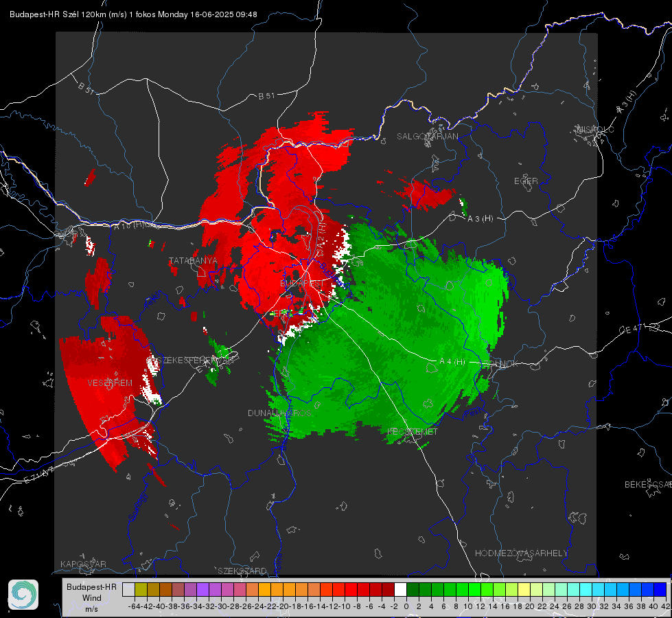This screenshot has width=672, height=618.
Task: Select the darkest green swatch between 0 and 2
Action: click(x=413, y=589)
